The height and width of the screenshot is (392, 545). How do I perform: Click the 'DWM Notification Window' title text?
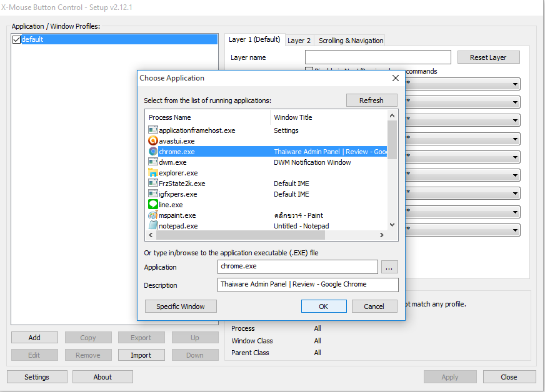point(312,162)
